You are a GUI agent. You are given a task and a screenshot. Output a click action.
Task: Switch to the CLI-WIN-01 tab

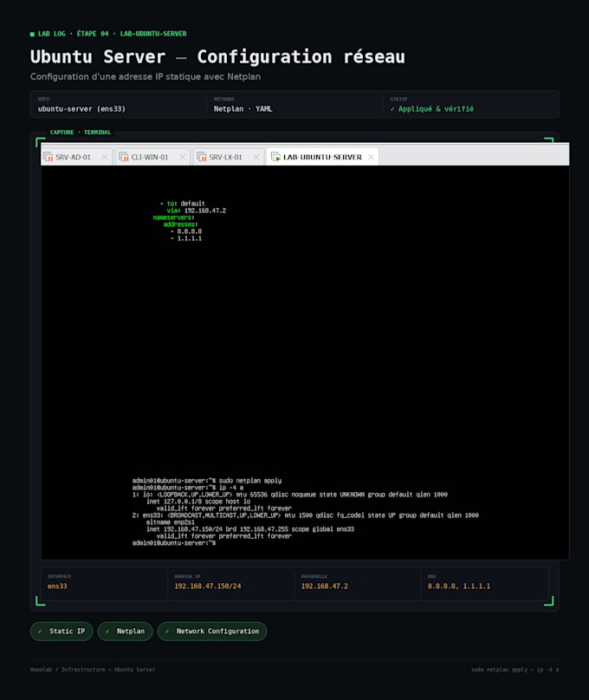point(152,157)
